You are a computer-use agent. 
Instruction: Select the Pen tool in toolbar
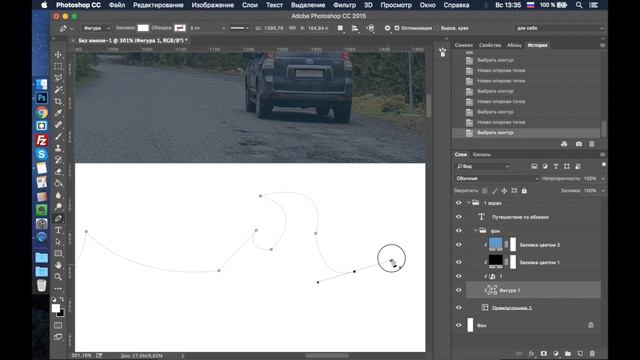pyautogui.click(x=58, y=218)
